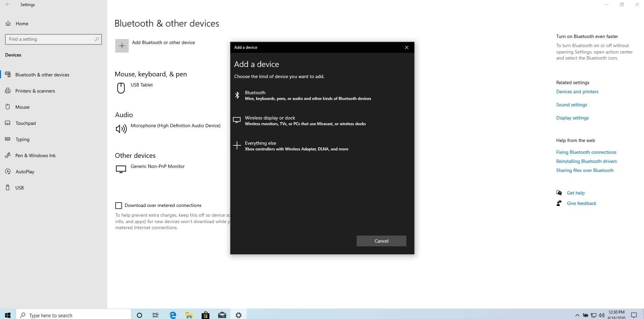The height and width of the screenshot is (319, 644).
Task: Select the USB Tablet mouse icon
Action: click(x=121, y=88)
